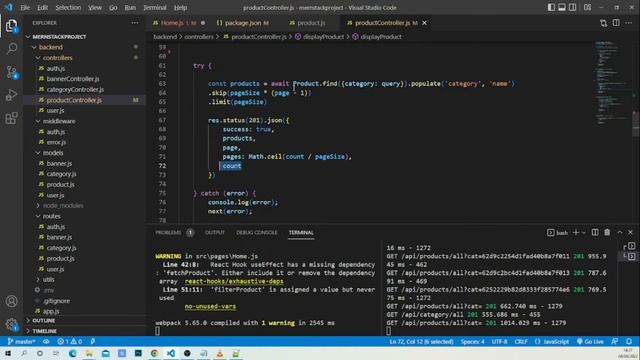
Task: Open launch profile dropdown next to plus
Action: [584, 232]
